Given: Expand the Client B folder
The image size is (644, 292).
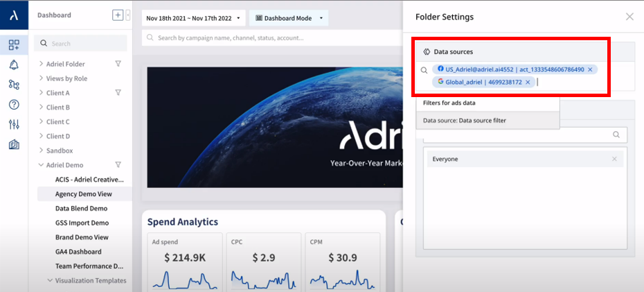Looking at the screenshot, I should pyautogui.click(x=41, y=107).
